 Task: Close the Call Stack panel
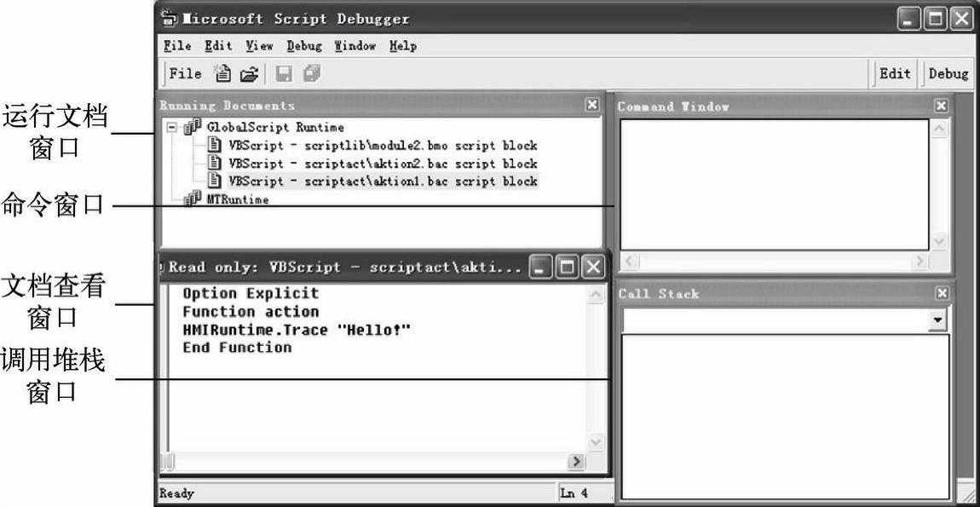[943, 293]
